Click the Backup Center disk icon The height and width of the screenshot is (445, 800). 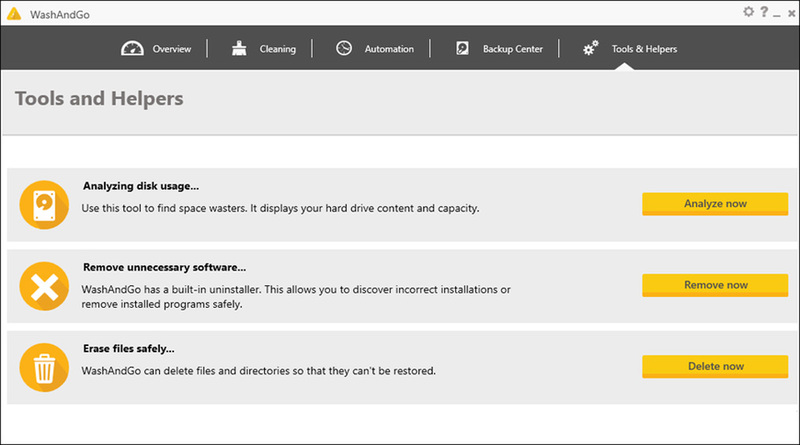point(462,48)
